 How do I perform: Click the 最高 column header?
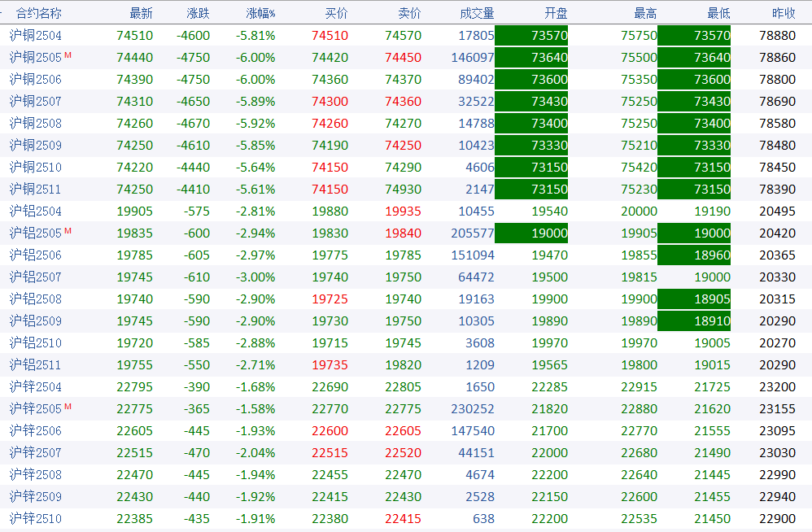[645, 13]
